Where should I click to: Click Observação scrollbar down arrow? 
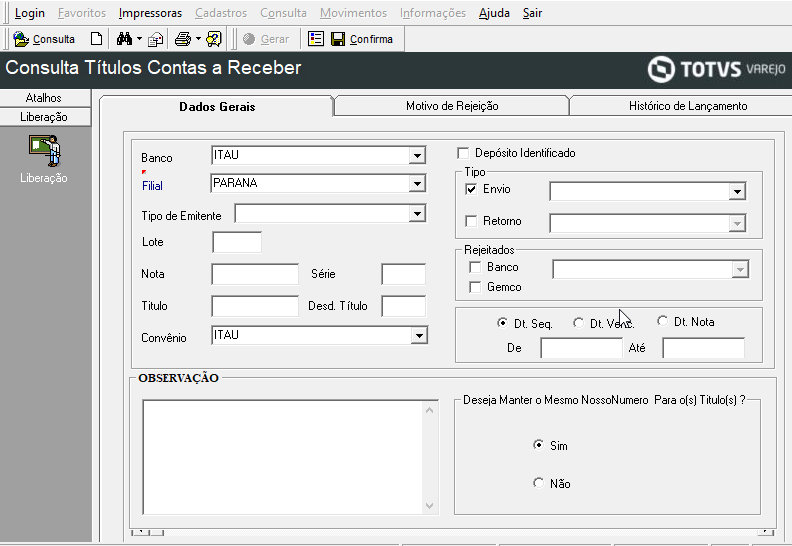point(429,506)
